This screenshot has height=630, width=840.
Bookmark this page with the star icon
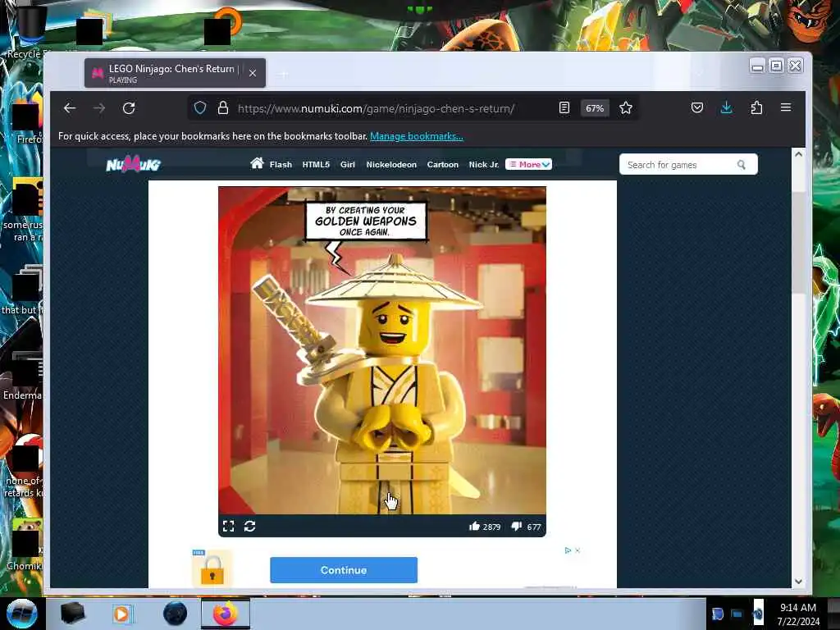tap(626, 108)
